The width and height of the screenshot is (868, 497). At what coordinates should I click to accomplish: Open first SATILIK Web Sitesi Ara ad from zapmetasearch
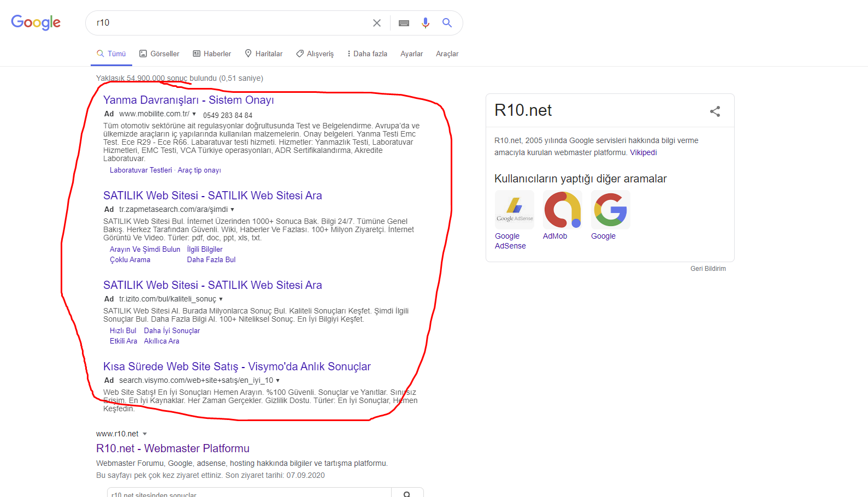coord(212,196)
